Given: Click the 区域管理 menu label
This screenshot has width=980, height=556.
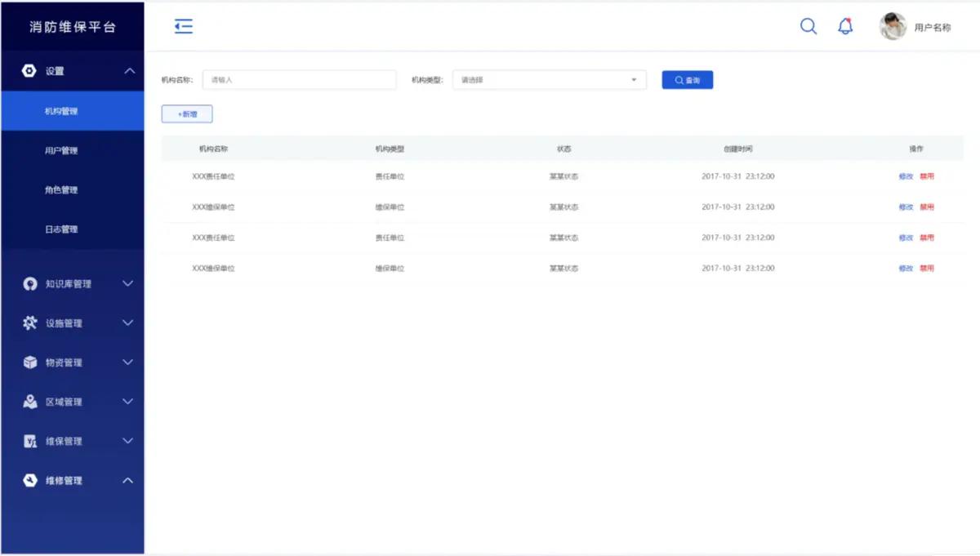Looking at the screenshot, I should pos(64,402).
